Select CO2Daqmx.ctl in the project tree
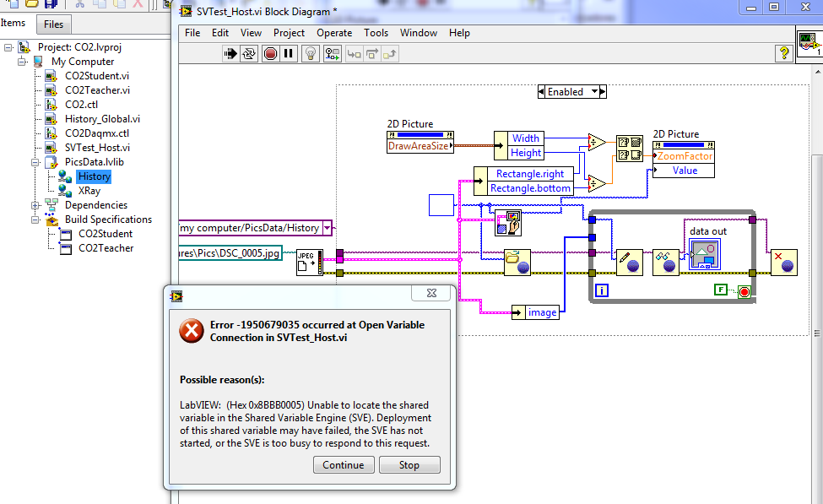 97,133
